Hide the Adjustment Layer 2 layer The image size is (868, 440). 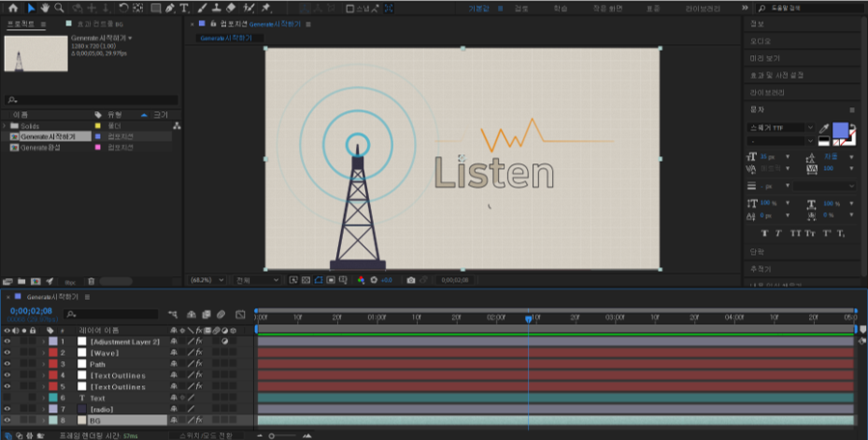pos(7,342)
